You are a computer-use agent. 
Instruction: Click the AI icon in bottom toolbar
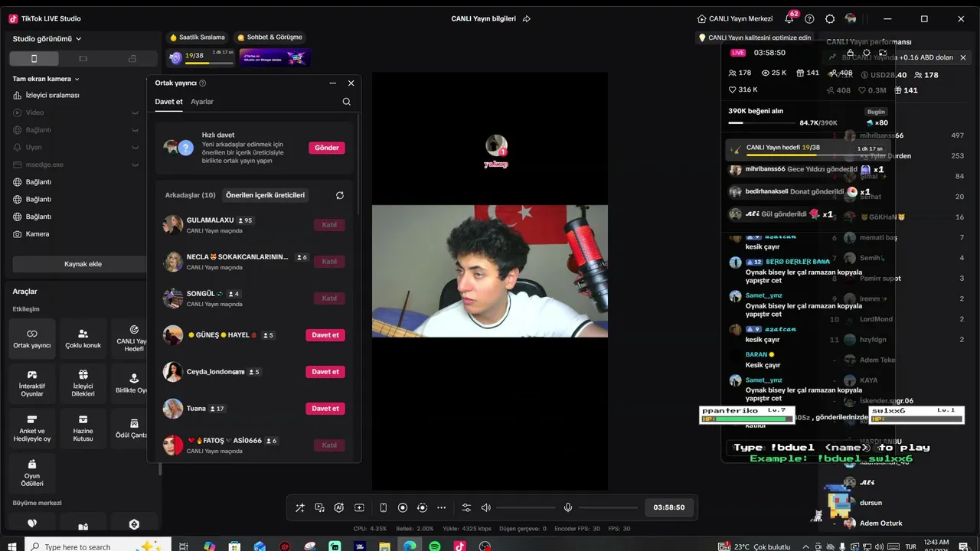339,507
